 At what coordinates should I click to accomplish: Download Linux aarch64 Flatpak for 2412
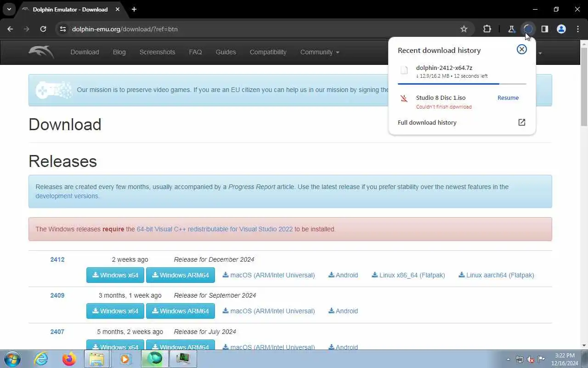pos(496,275)
